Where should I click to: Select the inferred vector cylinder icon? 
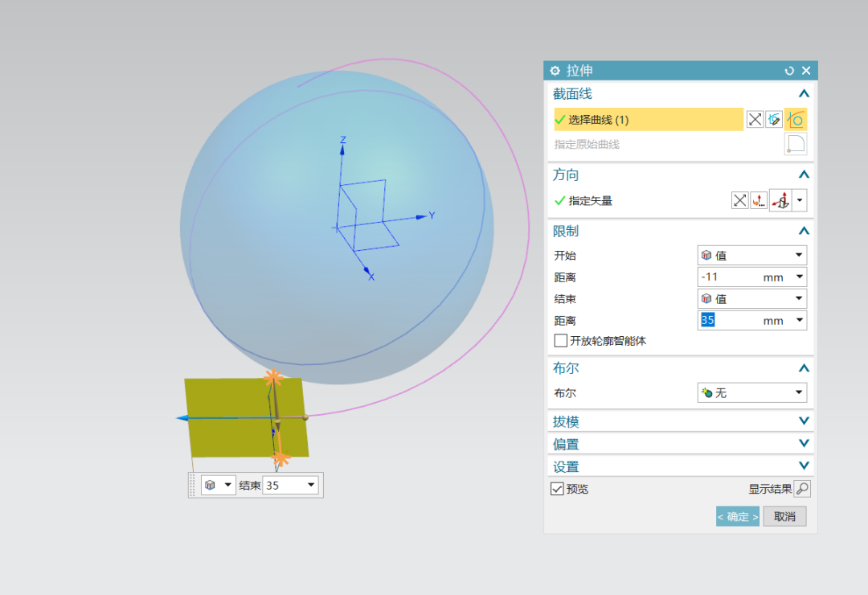[780, 200]
